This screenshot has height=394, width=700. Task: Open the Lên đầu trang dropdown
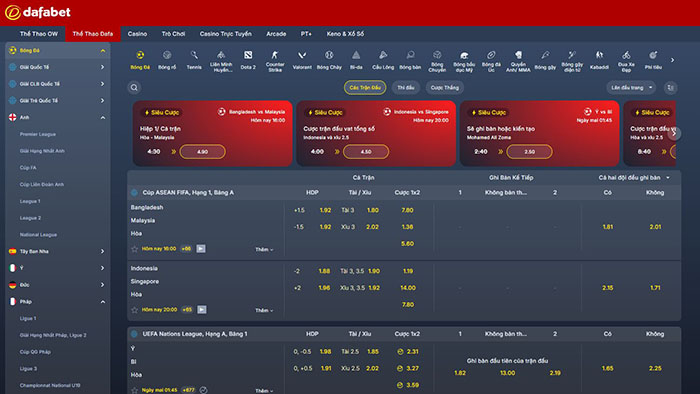tap(631, 87)
